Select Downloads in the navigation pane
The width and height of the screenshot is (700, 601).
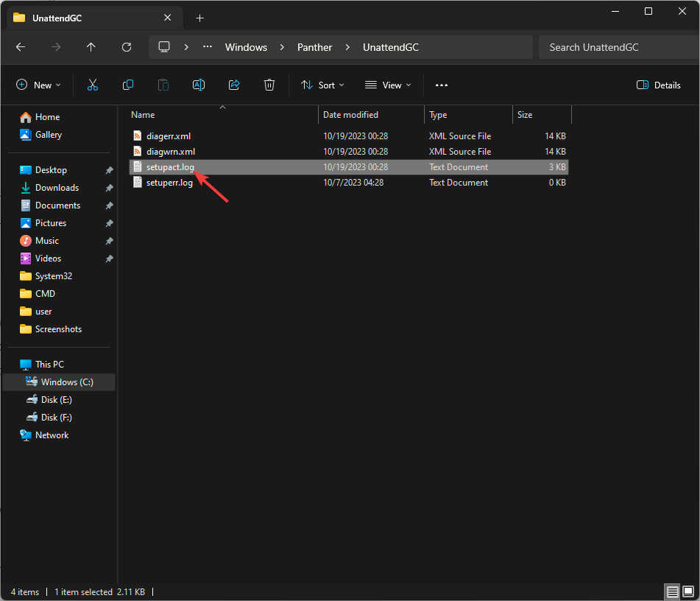[x=57, y=188]
